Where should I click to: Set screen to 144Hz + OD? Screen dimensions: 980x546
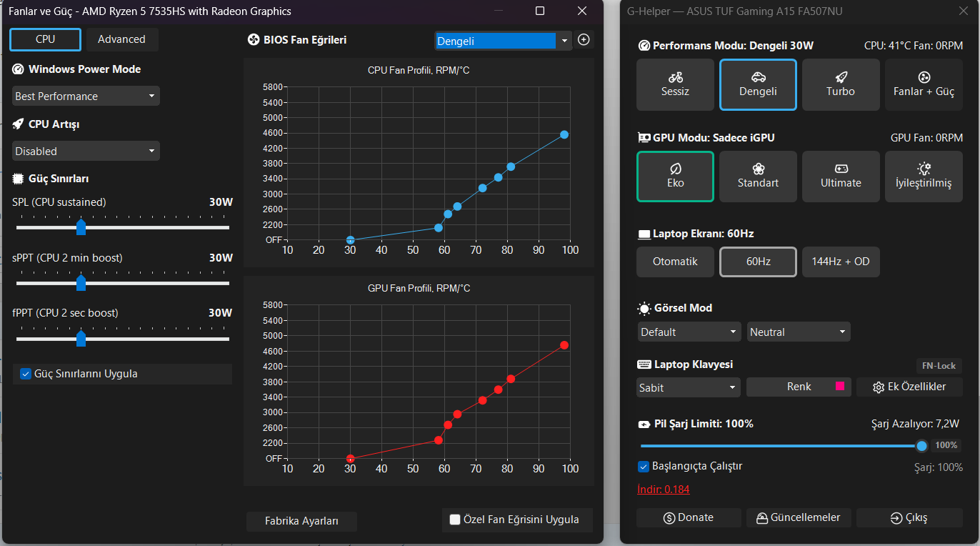click(x=841, y=262)
